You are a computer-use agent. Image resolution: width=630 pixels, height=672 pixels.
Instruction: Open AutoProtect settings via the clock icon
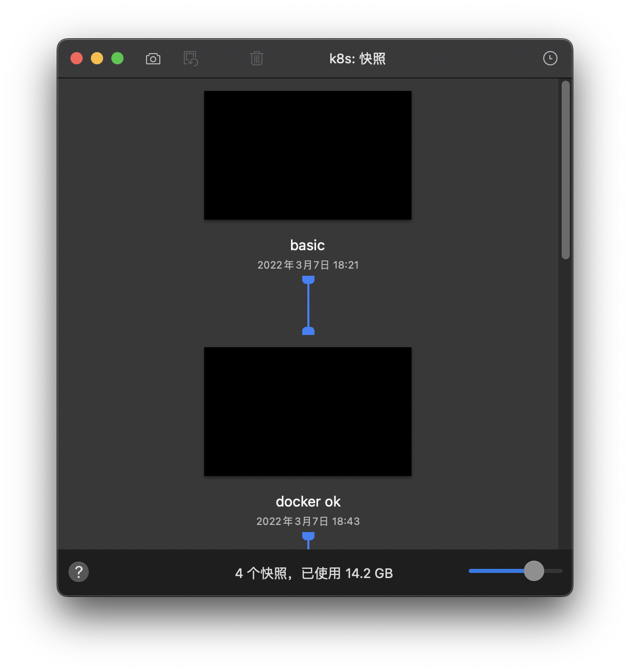550,59
